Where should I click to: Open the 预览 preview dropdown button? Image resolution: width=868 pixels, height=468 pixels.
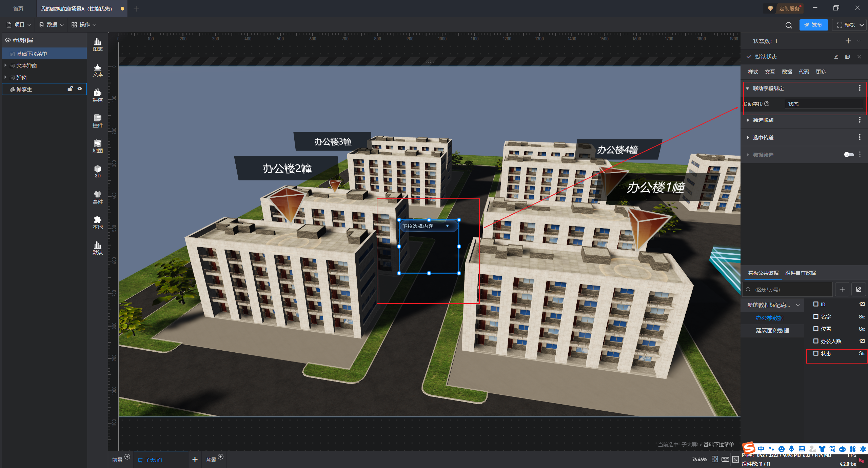pos(861,25)
